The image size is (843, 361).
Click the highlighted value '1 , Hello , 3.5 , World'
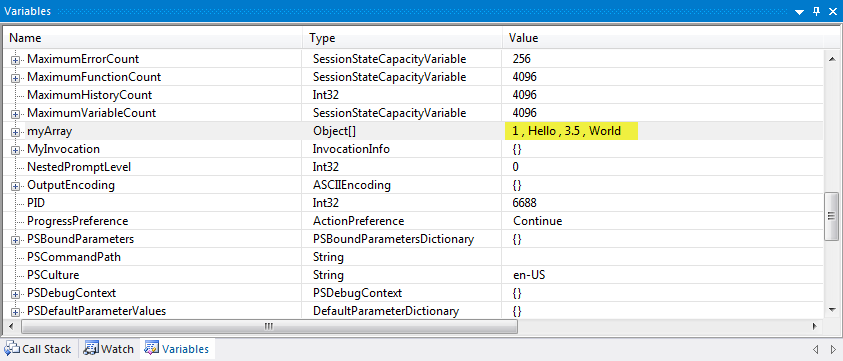pos(571,131)
